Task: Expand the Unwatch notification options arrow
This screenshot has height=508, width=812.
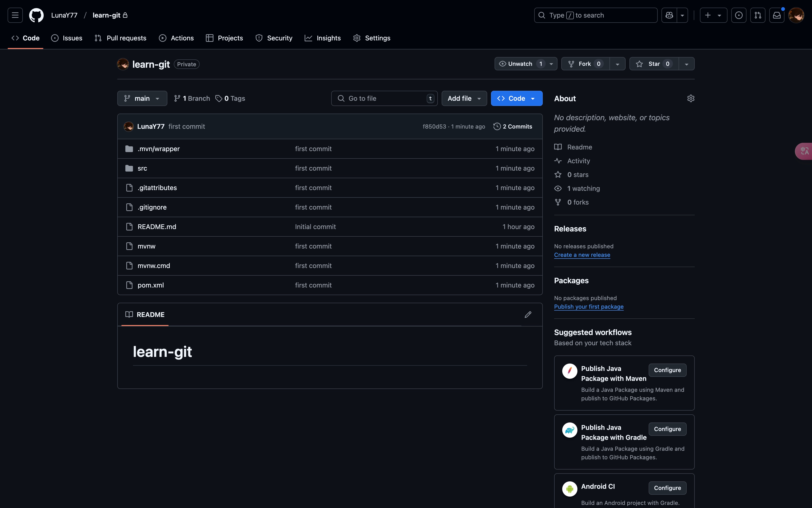Action: click(551, 64)
